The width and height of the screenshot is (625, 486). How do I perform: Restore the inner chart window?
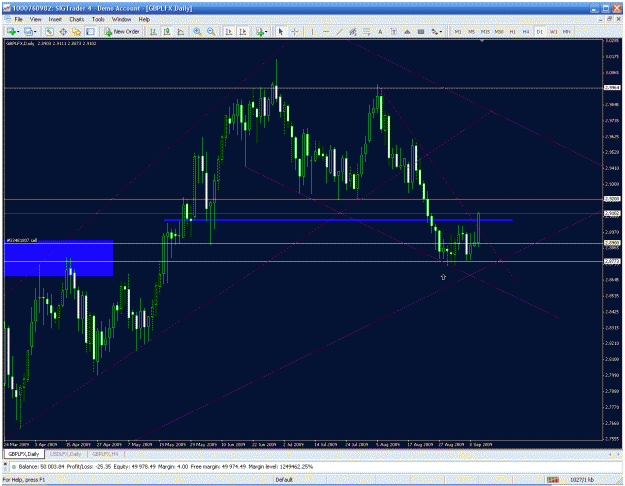click(x=611, y=19)
